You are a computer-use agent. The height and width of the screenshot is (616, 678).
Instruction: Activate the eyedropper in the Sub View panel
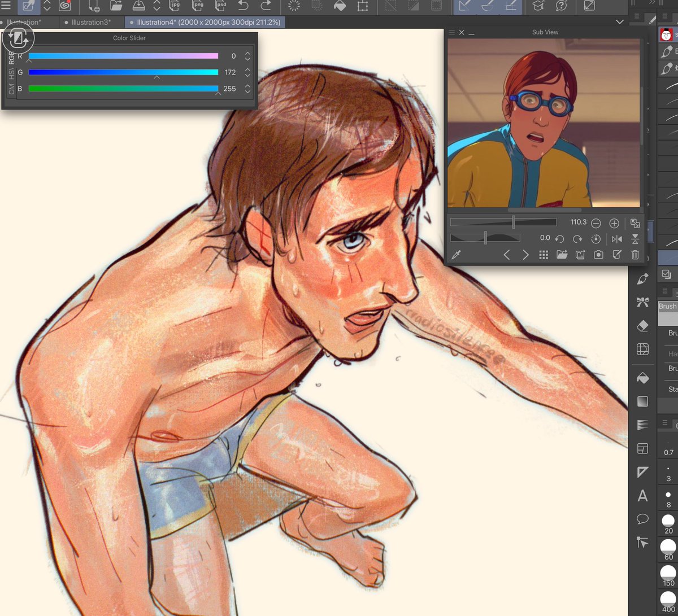click(x=457, y=254)
